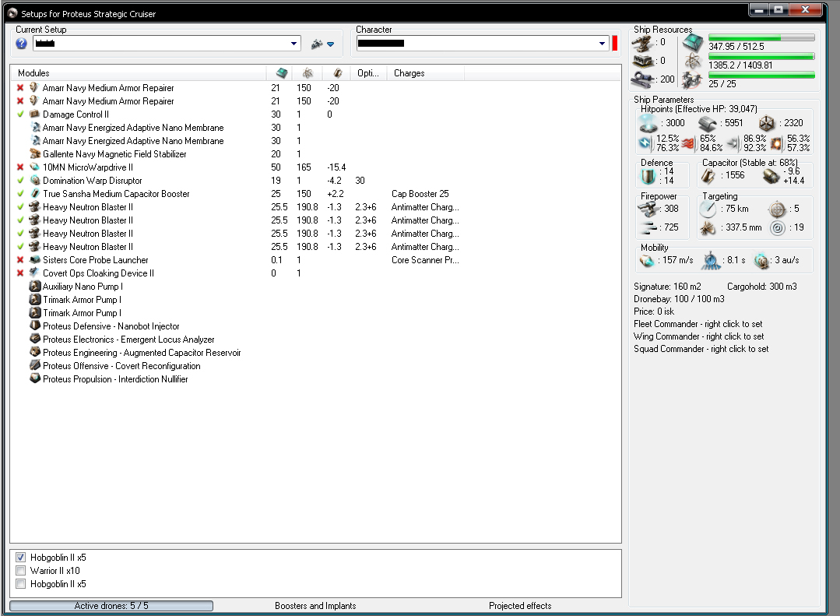Click the Auxiliary Nano Pump I rig icon

click(x=35, y=287)
